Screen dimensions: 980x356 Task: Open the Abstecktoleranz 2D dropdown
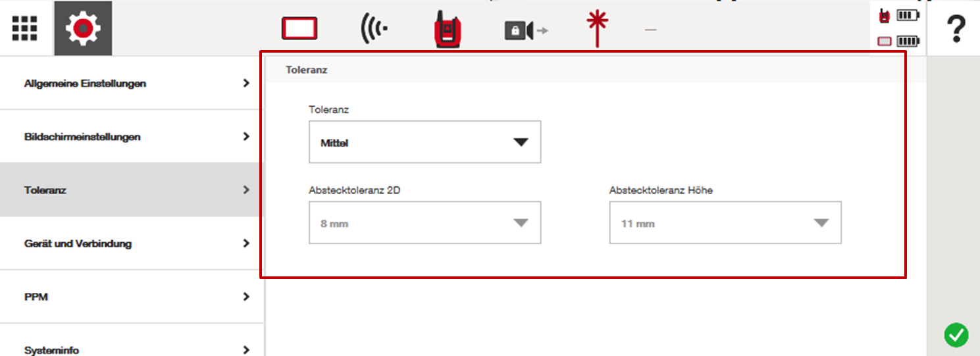tap(425, 223)
